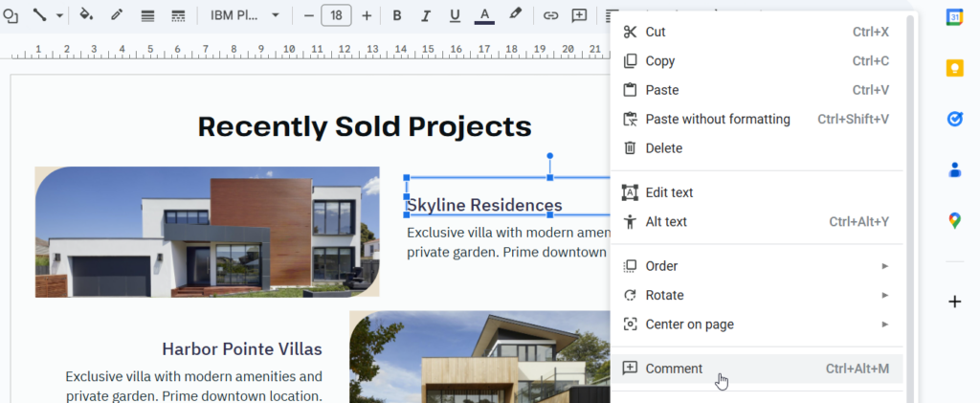The height and width of the screenshot is (403, 980).
Task: Click the insert link icon
Action: tap(550, 15)
